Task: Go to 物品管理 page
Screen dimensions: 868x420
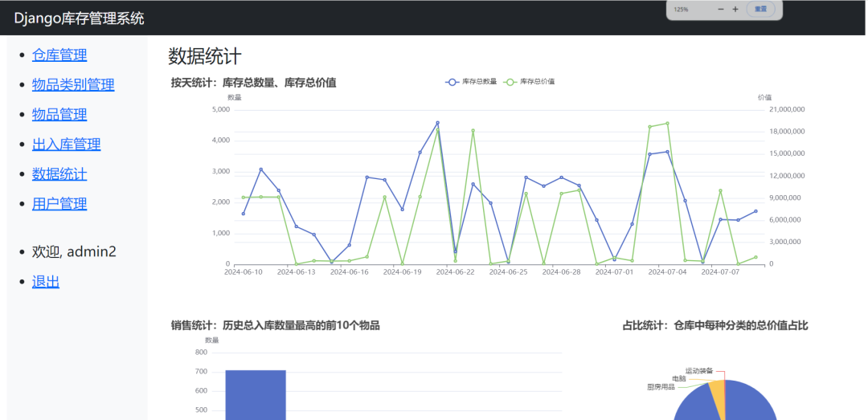Action: click(x=59, y=115)
